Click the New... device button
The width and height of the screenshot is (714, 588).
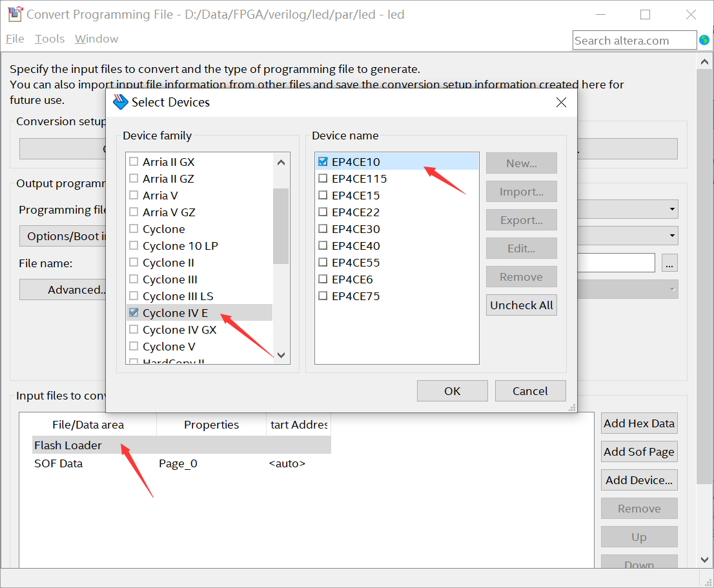coord(522,163)
